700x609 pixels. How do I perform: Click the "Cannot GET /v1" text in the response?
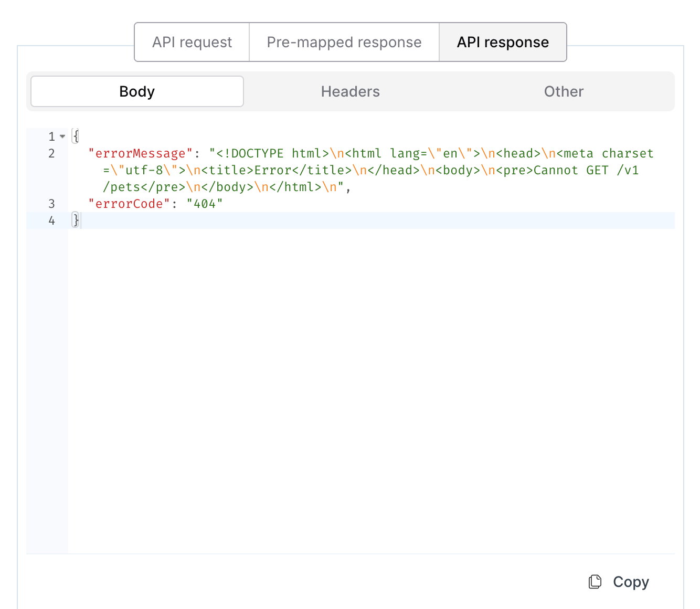tap(586, 170)
